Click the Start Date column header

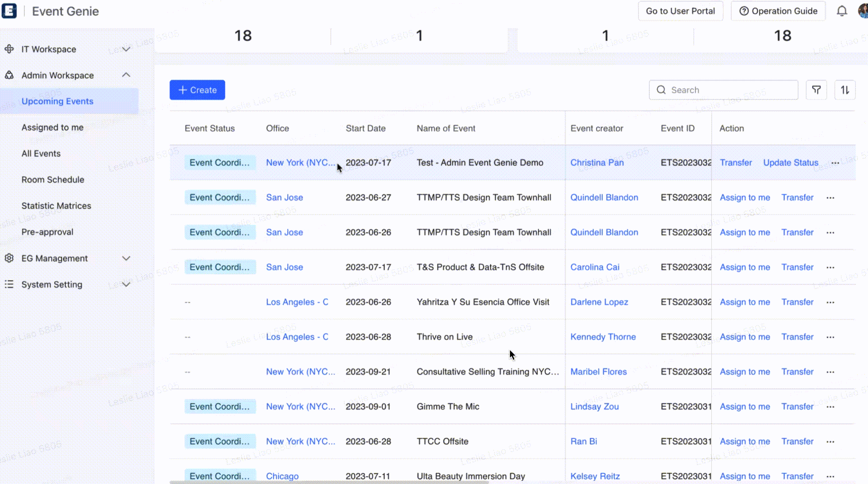point(366,128)
